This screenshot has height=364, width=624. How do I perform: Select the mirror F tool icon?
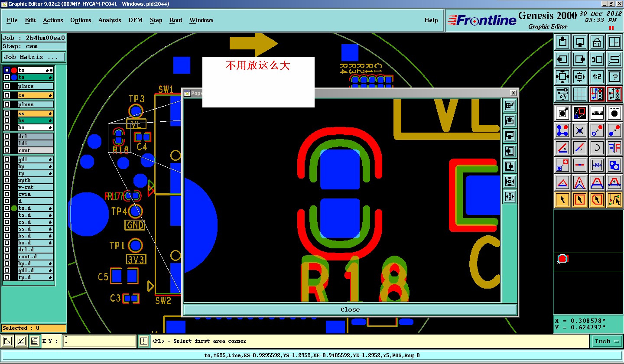click(614, 148)
